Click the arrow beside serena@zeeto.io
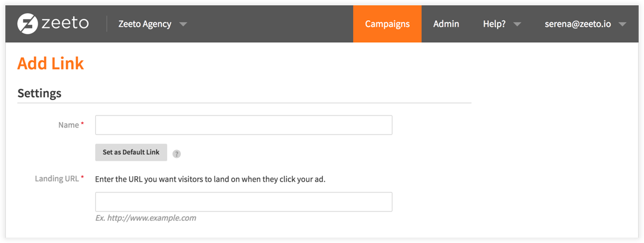 coord(622,24)
